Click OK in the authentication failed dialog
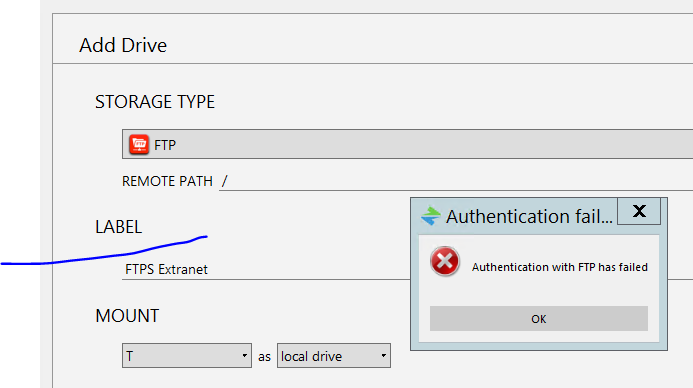Screen dimensions: 693x388 point(539,319)
